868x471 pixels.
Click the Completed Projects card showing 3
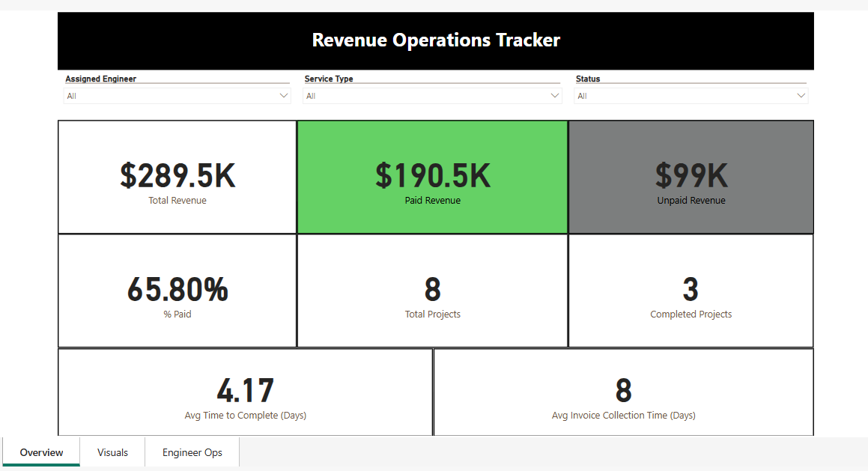coord(691,291)
